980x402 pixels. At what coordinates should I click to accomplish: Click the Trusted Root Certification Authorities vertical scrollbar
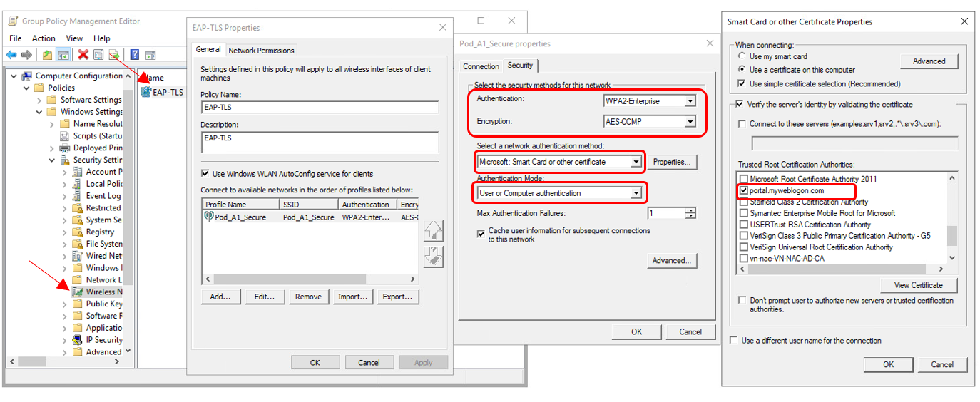click(x=953, y=217)
